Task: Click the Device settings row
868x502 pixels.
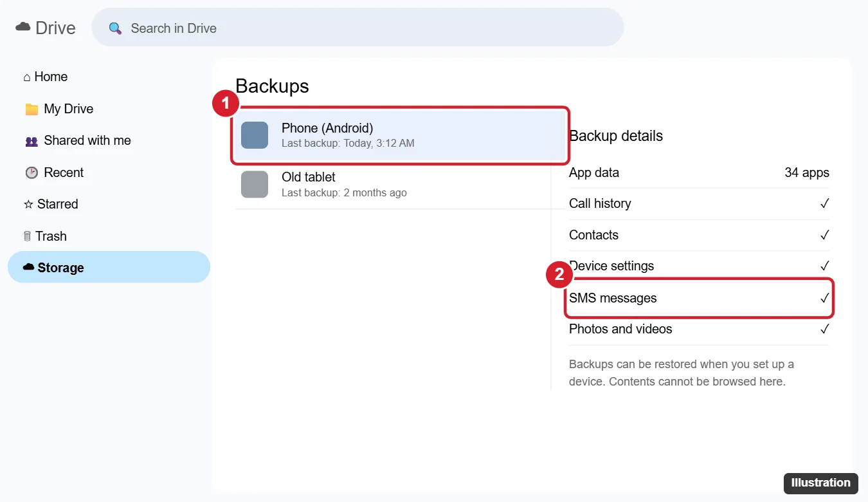Action: point(699,266)
